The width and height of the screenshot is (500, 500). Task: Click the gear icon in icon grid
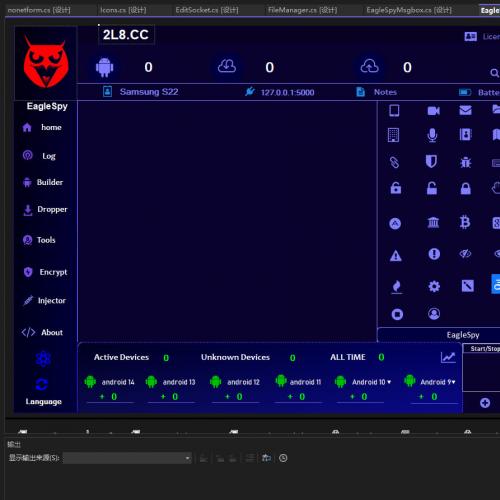pyautogui.click(x=434, y=286)
